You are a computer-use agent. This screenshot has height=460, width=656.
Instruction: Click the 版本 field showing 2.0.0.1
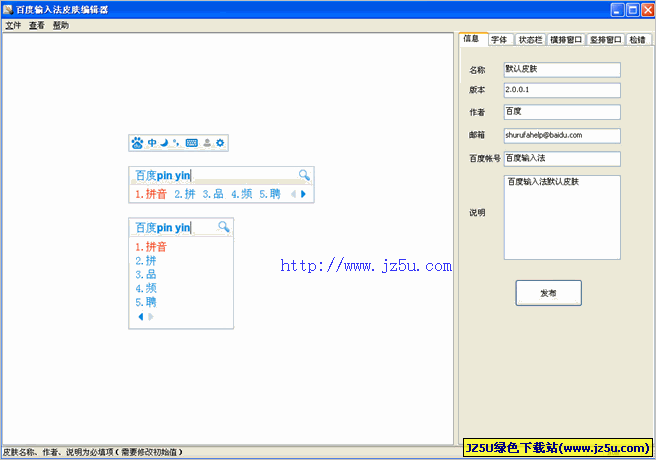tap(562, 90)
